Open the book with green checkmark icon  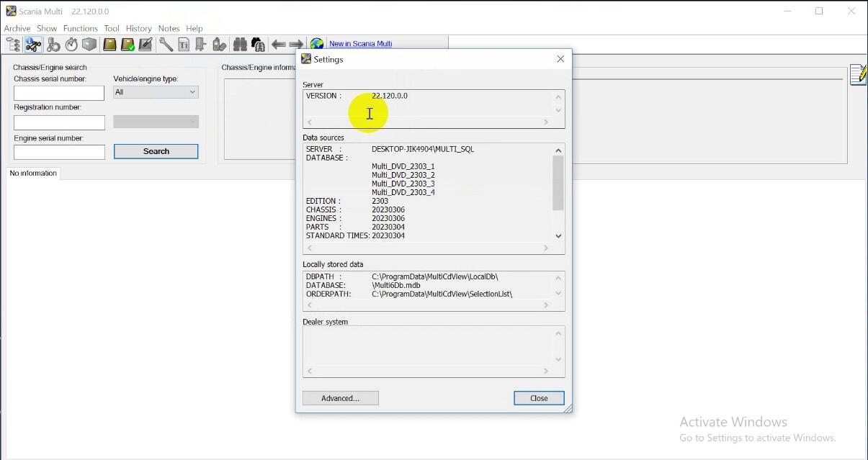(127, 45)
